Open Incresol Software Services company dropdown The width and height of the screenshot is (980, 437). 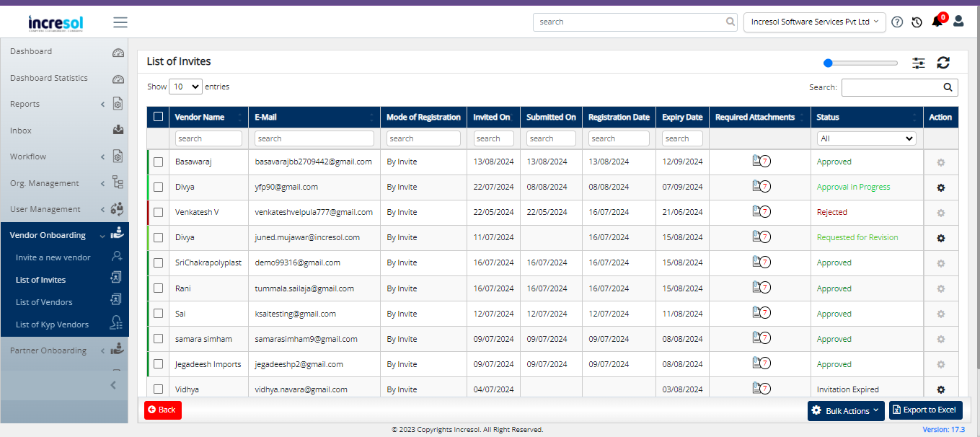tap(815, 22)
